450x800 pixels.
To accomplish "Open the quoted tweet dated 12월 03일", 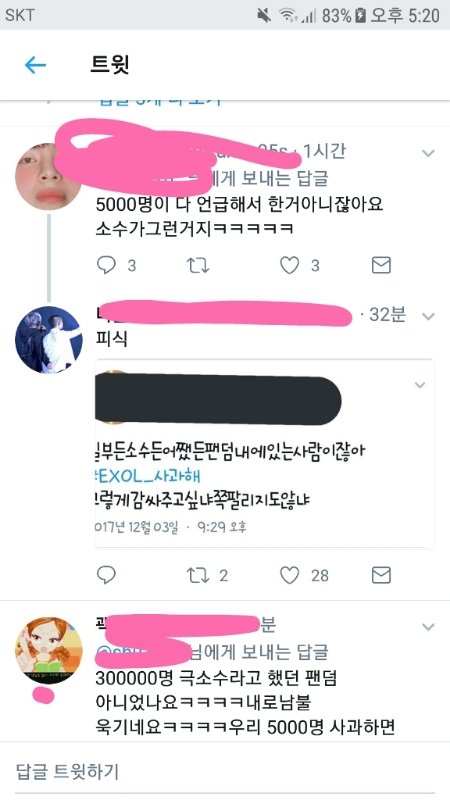I will [x=264, y=454].
